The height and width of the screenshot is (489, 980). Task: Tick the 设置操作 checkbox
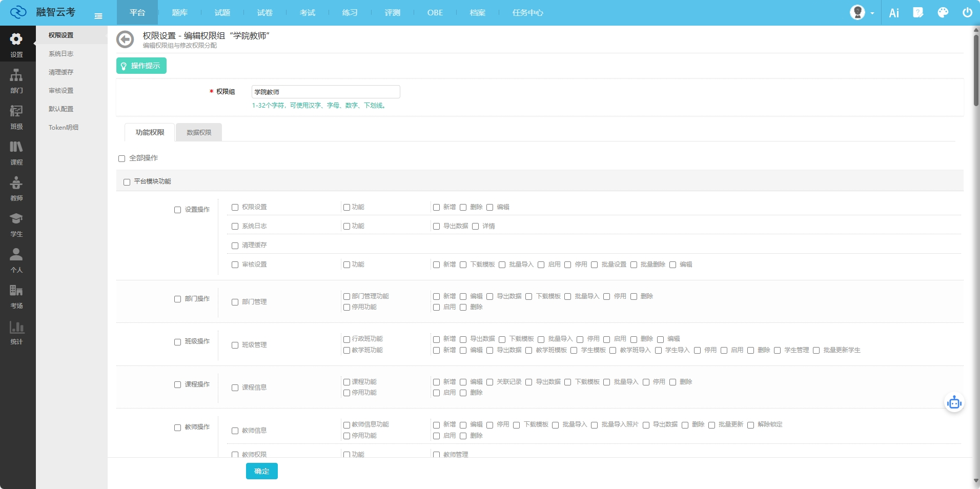(x=178, y=210)
